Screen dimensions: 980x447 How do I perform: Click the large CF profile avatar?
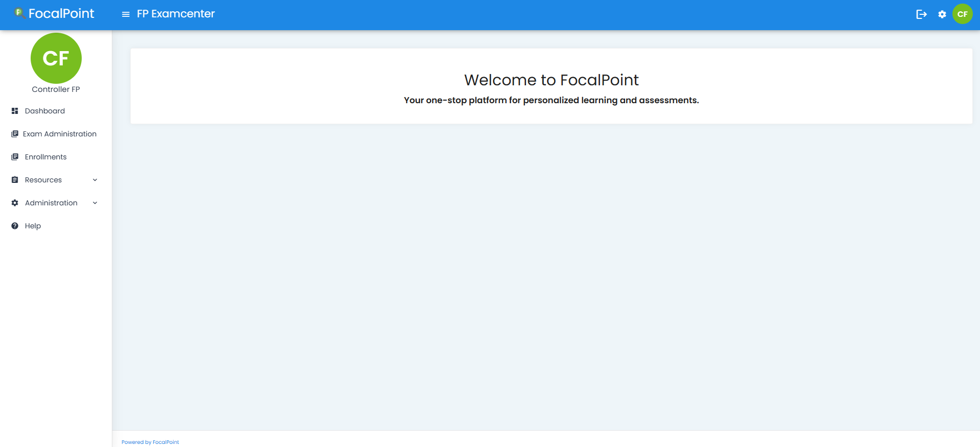point(56,58)
